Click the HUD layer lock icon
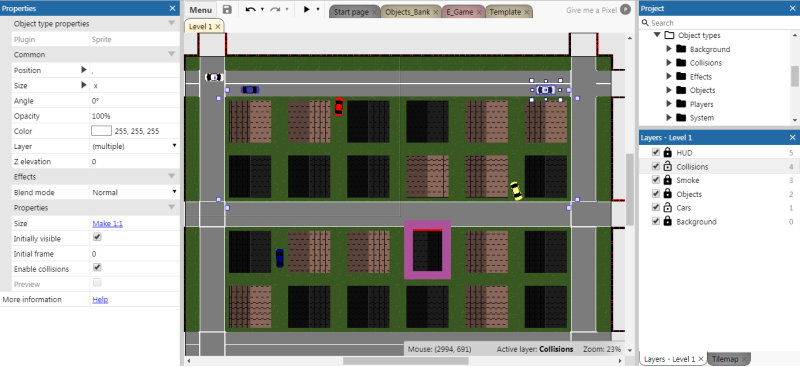Image resolution: width=800 pixels, height=367 pixels. point(667,153)
